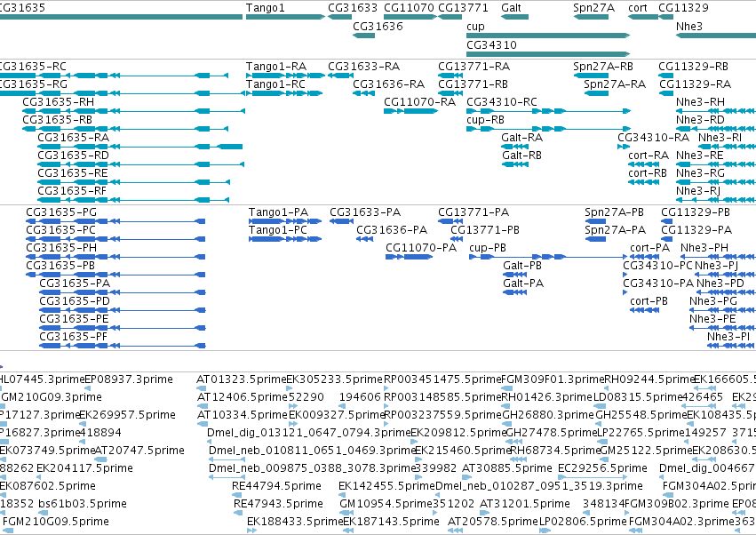756x535 pixels.
Task: Open the Spn27A-PB protein label
Action: (x=614, y=212)
